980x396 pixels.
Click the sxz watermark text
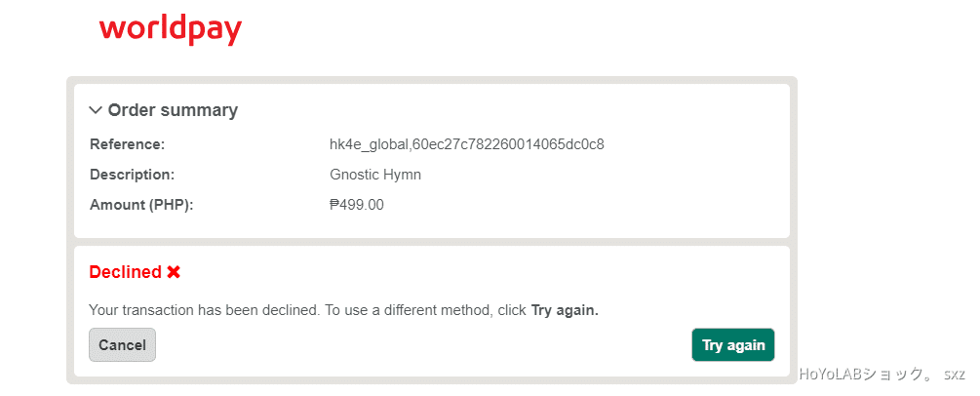(x=954, y=374)
